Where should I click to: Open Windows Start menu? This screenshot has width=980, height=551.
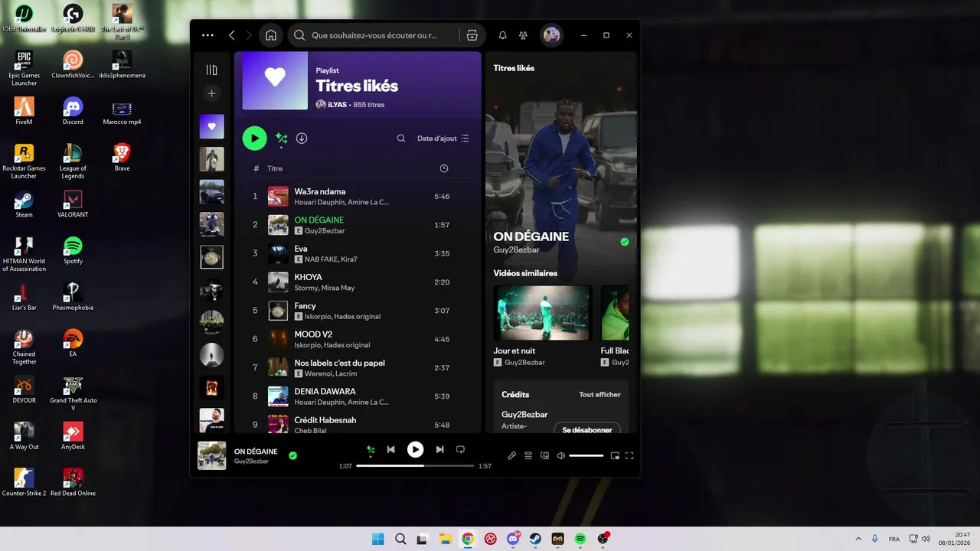pos(377,539)
